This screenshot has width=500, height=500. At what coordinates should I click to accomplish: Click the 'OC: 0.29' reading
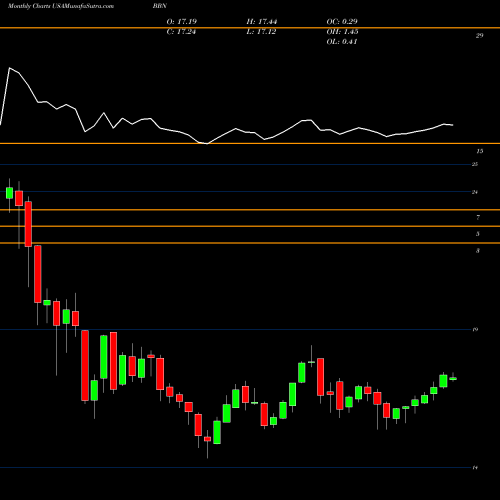click(342, 22)
